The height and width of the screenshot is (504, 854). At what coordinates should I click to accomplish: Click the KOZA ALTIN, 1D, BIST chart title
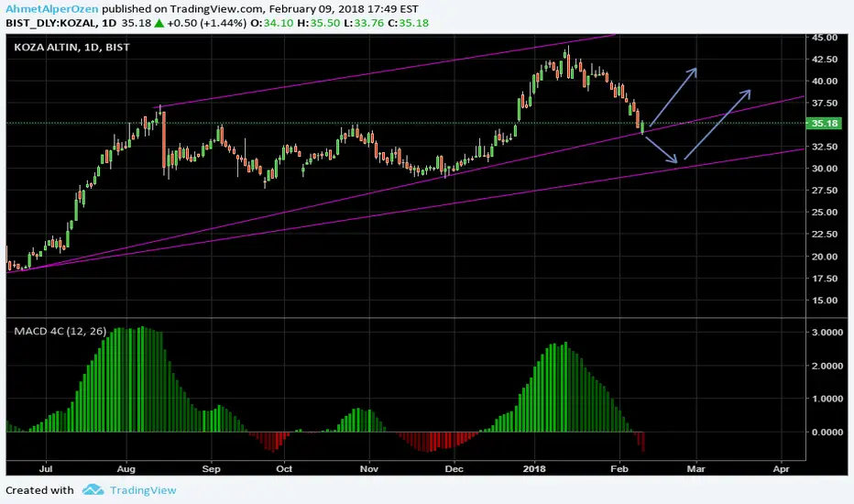click(x=71, y=48)
